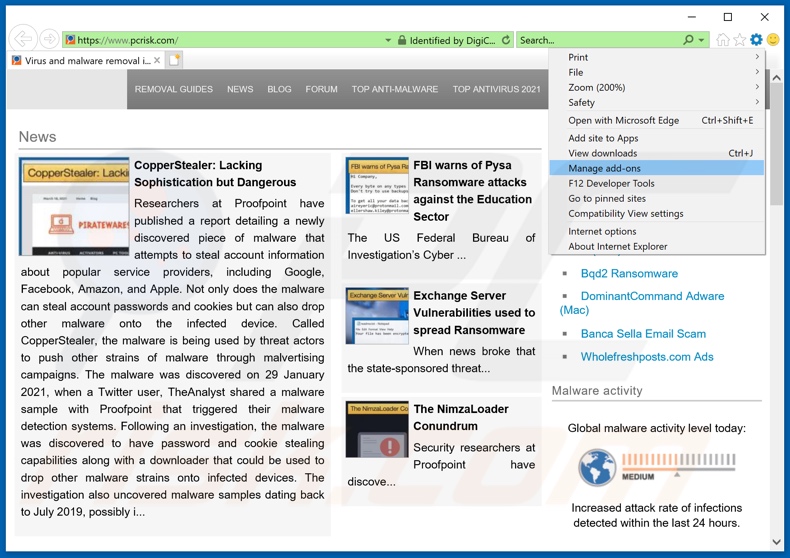The height and width of the screenshot is (558, 790).
Task: Click the padlock security icon
Action: 402,40
